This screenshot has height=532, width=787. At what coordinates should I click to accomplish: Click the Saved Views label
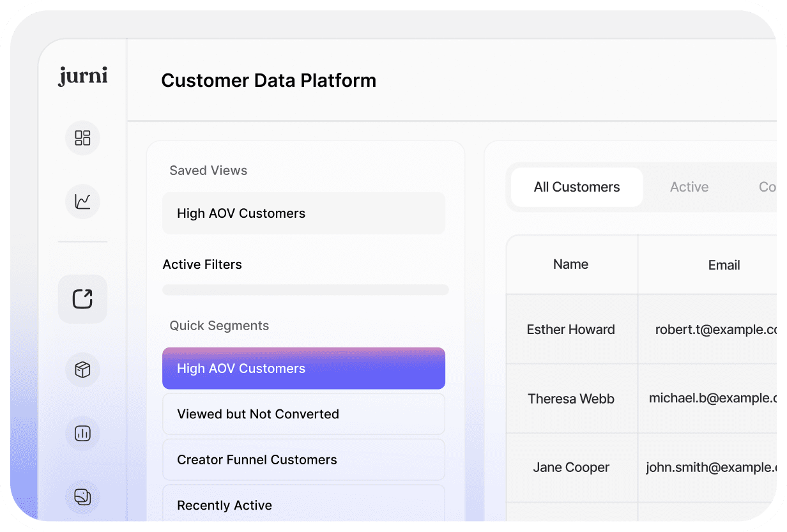click(x=208, y=171)
